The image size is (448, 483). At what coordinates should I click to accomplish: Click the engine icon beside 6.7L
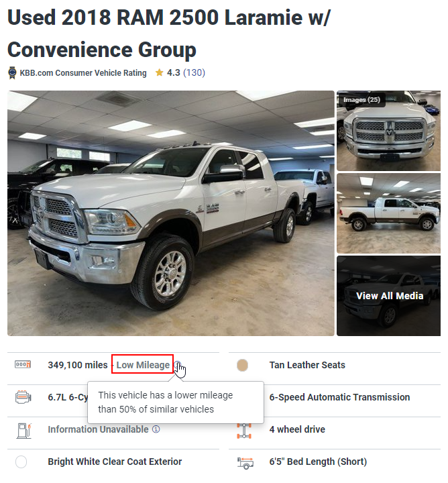coord(23,397)
